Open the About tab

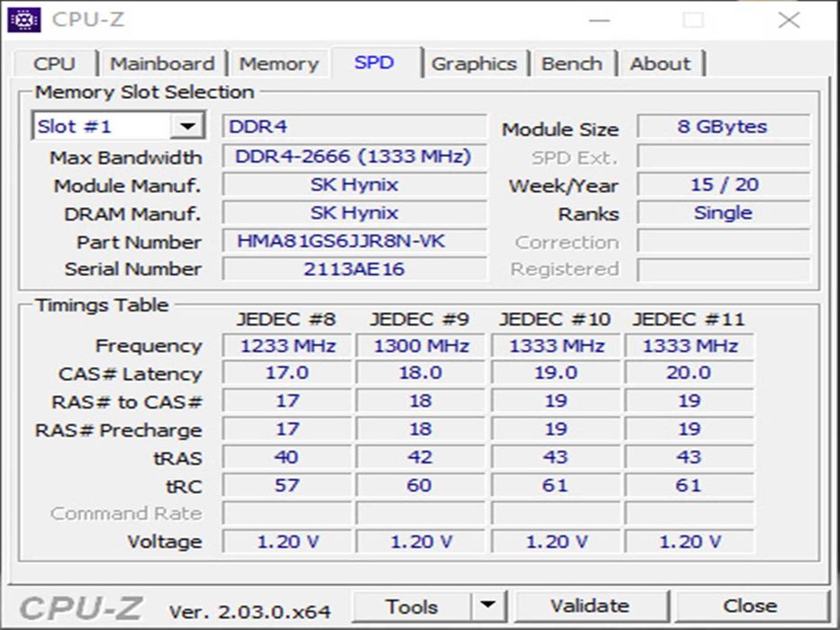[660, 64]
